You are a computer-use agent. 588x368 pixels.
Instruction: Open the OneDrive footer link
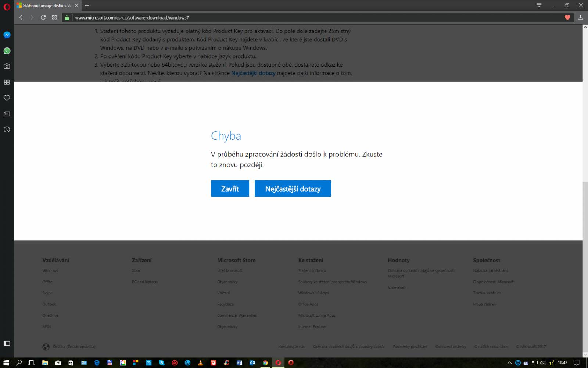(50, 315)
